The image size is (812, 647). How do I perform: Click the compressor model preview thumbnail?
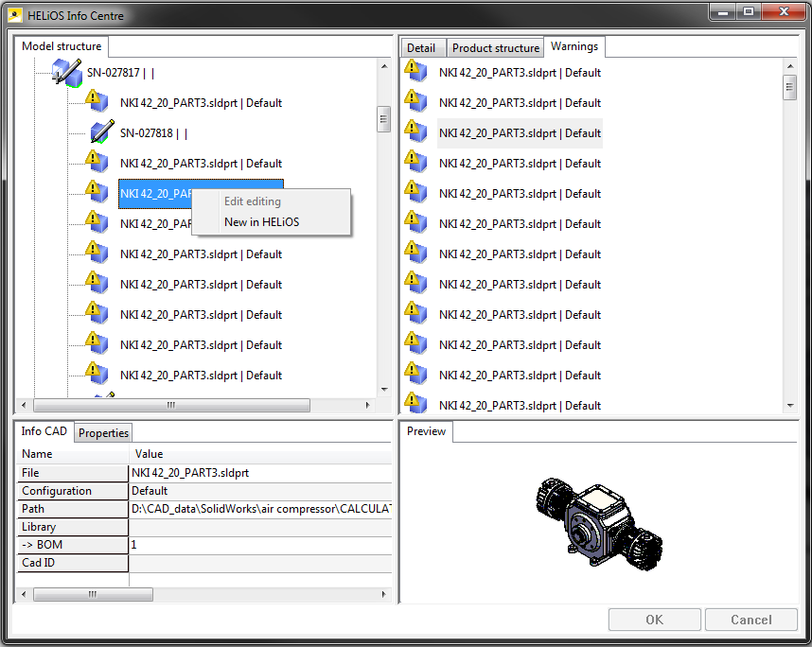coord(599,524)
